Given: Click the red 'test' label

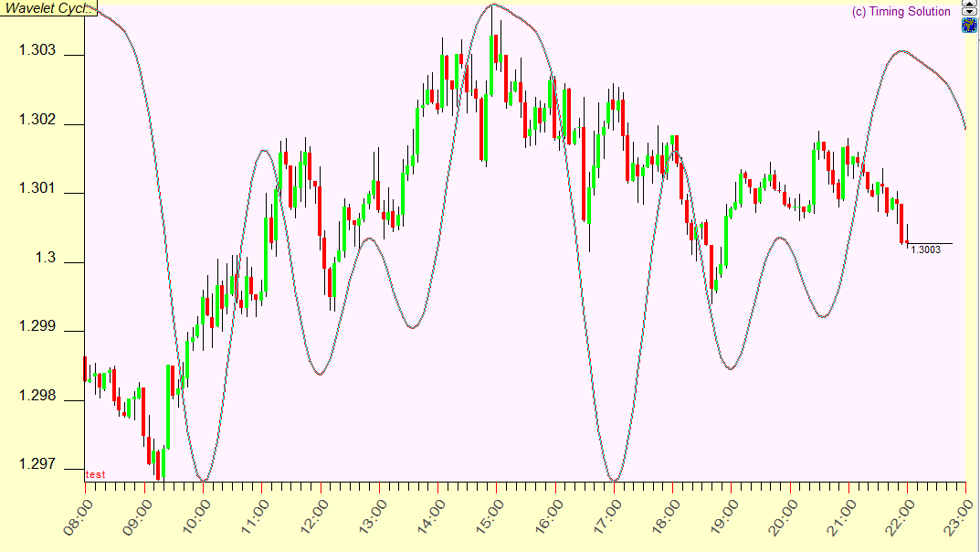Looking at the screenshot, I should point(96,474).
